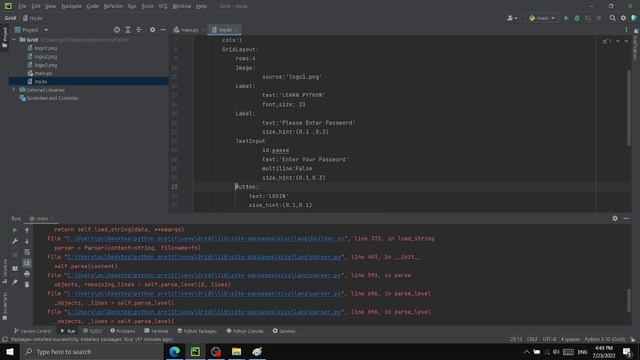Open the VCS menu
This screenshot has height=360, width=640.
[x=162, y=6]
